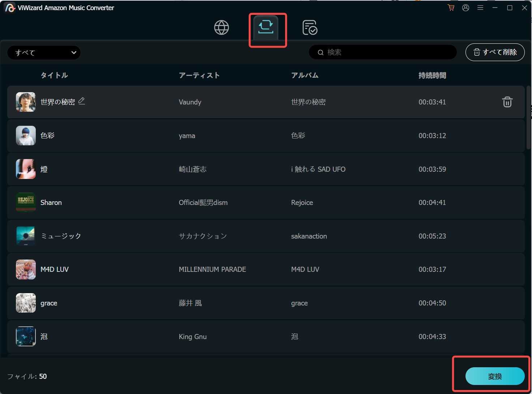This screenshot has height=394, width=532.
Task: Click the search magnifier icon
Action: click(x=321, y=52)
